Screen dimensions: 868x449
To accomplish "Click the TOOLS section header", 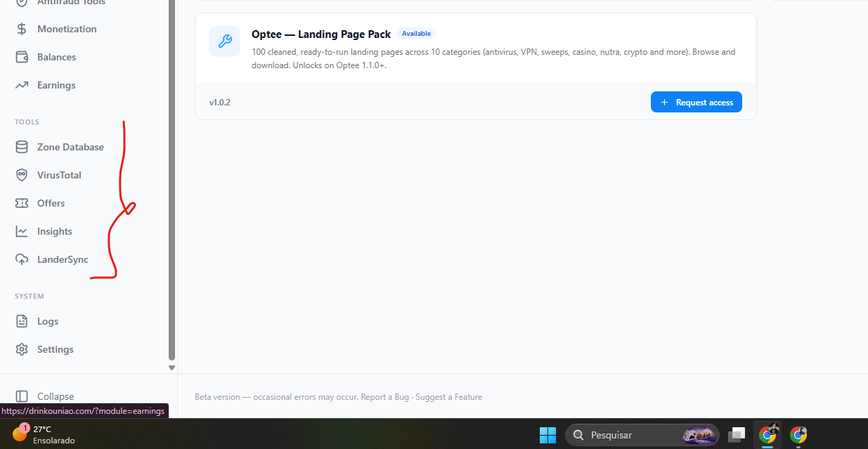I will 27,122.
